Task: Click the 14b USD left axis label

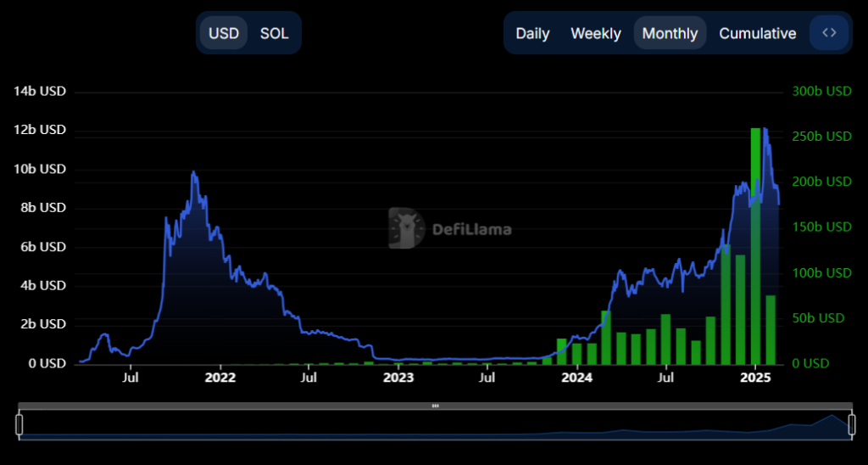Action: [40, 92]
